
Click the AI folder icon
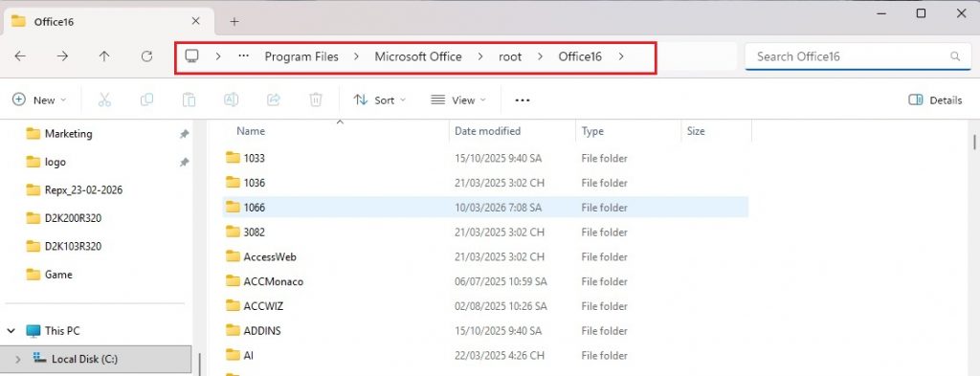(233, 355)
